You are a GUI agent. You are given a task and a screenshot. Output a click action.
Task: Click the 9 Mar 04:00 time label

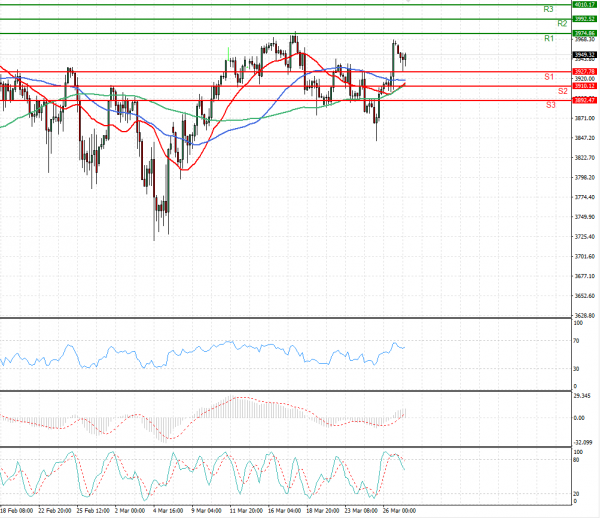click(206, 510)
